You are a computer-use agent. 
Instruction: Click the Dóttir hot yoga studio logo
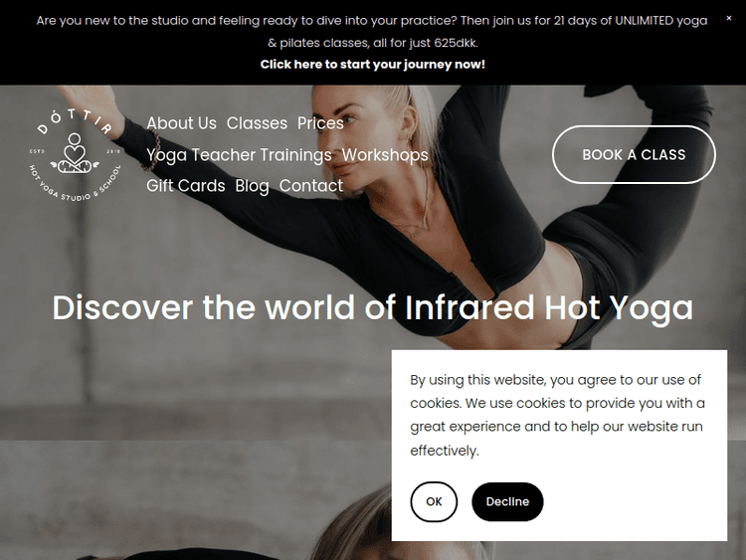tap(75, 154)
